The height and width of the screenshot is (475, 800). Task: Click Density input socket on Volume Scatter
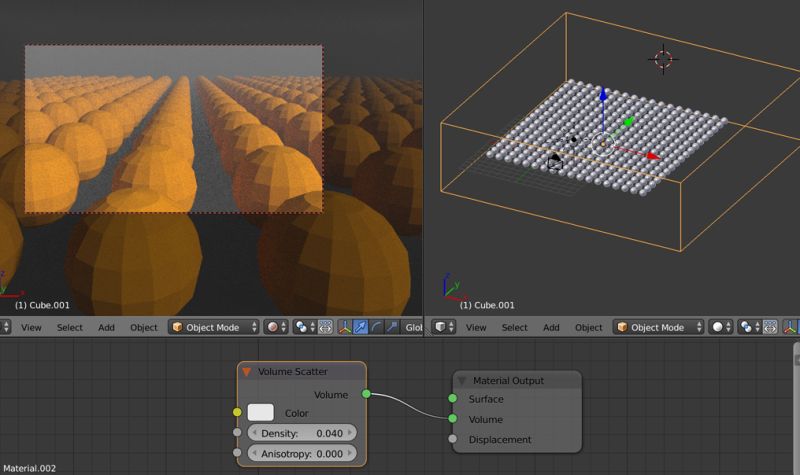(x=237, y=433)
